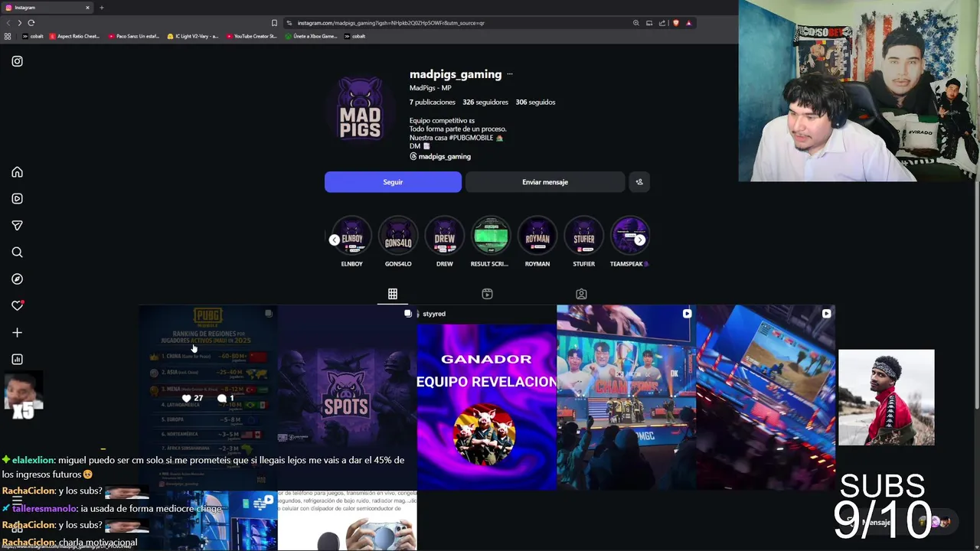Click add similar accounts person icon
The height and width of the screenshot is (551, 980).
click(639, 182)
